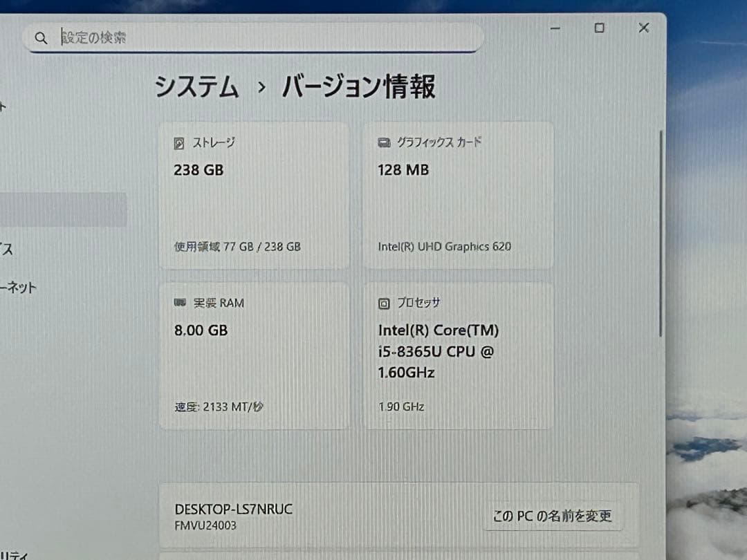This screenshot has height=560, width=747.
Task: Click the maximize icon in the title bar
Action: [x=599, y=28]
